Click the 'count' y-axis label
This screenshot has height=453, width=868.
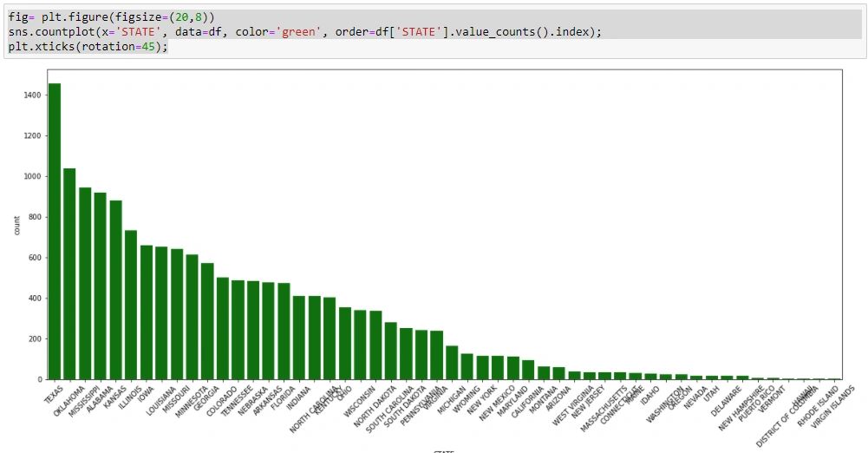click(x=16, y=226)
